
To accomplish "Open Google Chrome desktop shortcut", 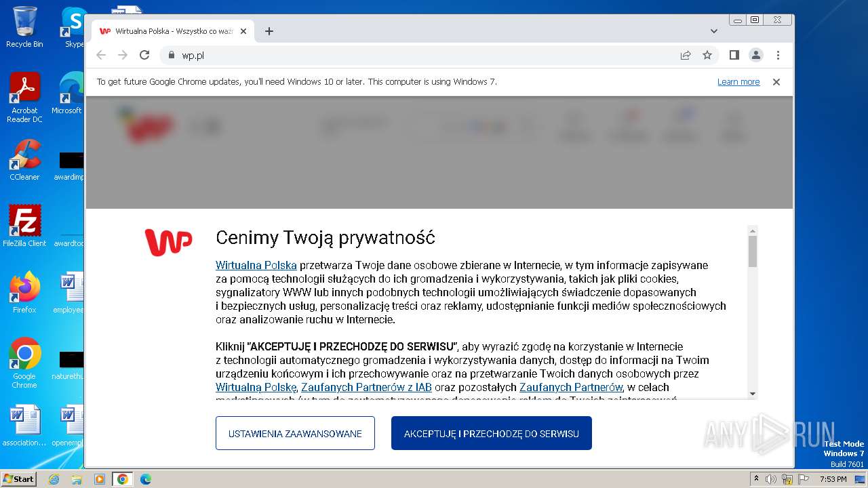I will point(24,363).
